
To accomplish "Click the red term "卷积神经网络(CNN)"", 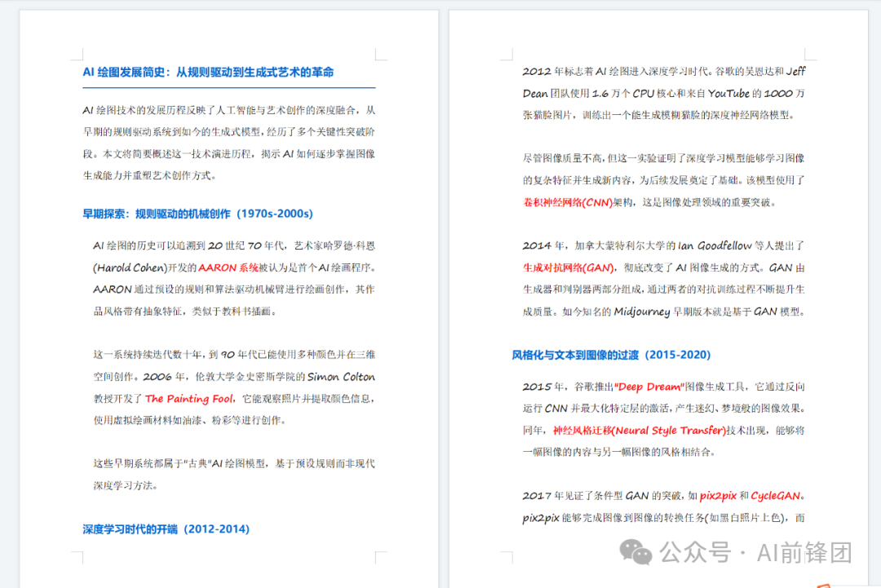I will click(x=568, y=203).
